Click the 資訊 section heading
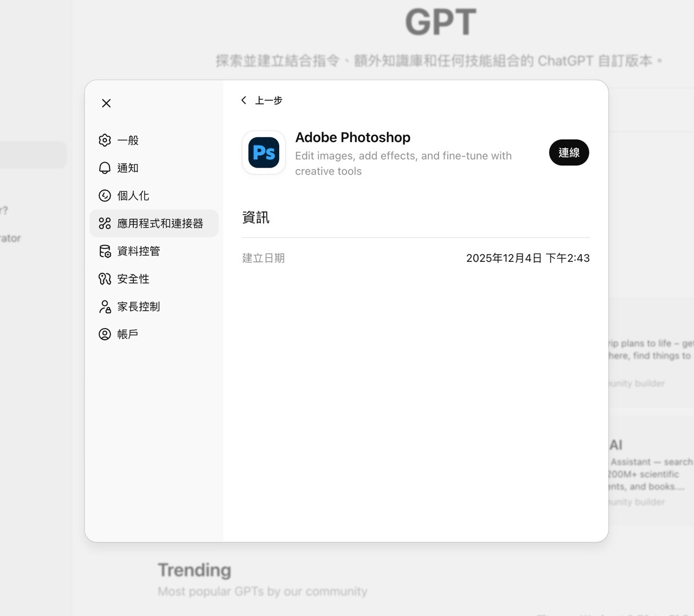 pos(255,217)
